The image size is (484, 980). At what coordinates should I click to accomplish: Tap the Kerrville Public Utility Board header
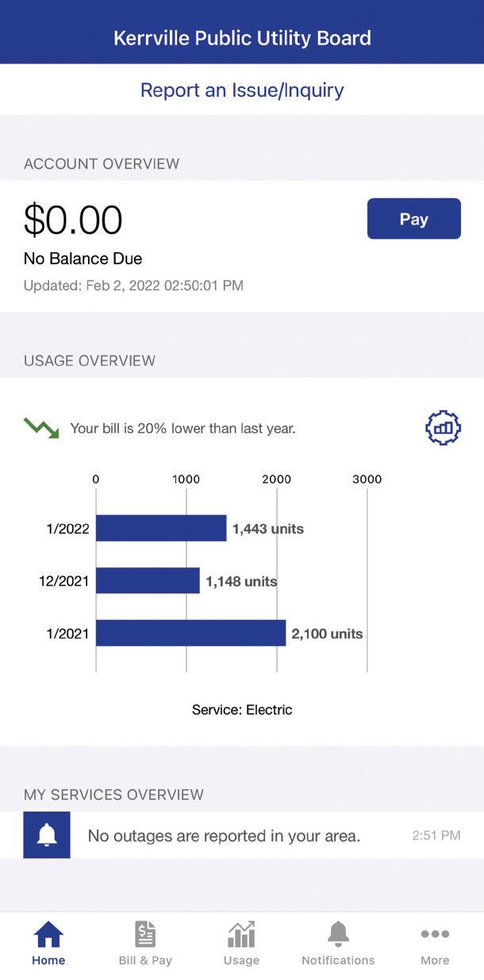tap(242, 38)
